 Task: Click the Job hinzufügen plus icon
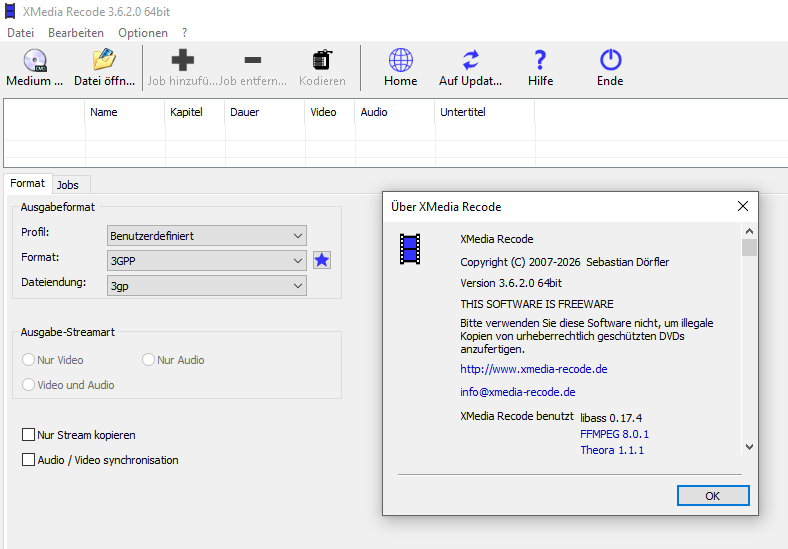tap(182, 60)
